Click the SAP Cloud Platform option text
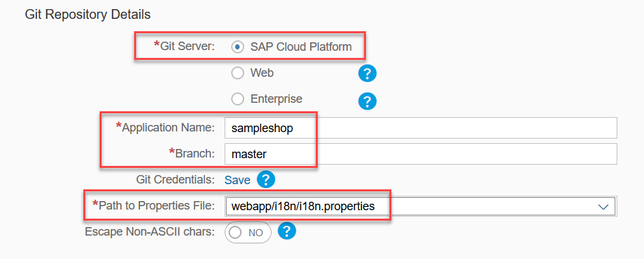This screenshot has height=259, width=644. coord(301,47)
